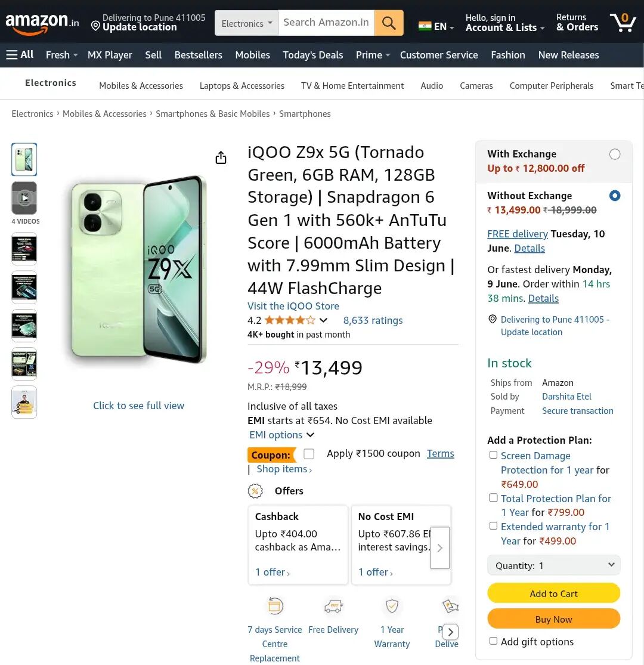
Task: Enable Screen Damage Protection plan checkbox
Action: coord(493,455)
